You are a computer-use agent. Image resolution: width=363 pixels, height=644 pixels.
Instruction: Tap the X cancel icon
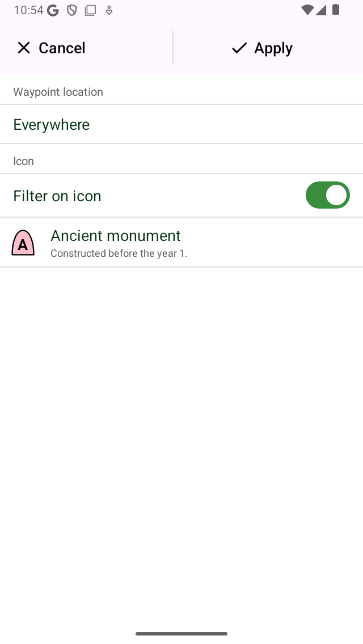(x=24, y=48)
